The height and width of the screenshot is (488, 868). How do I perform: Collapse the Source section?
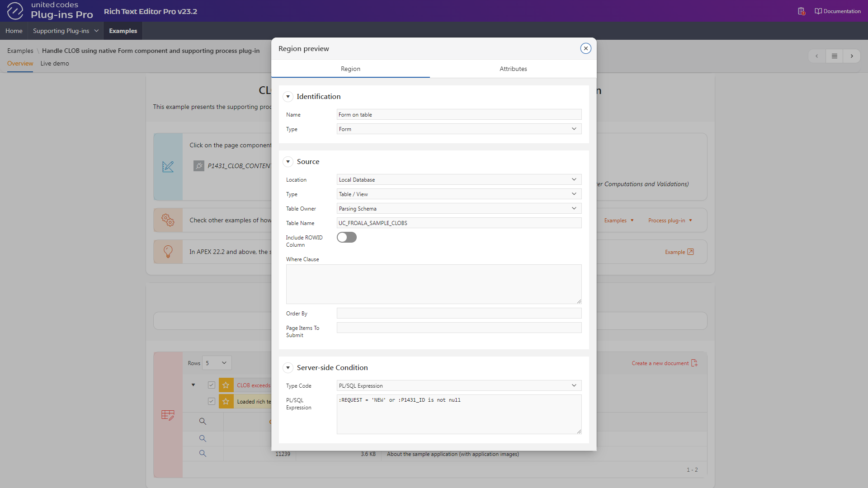(288, 162)
